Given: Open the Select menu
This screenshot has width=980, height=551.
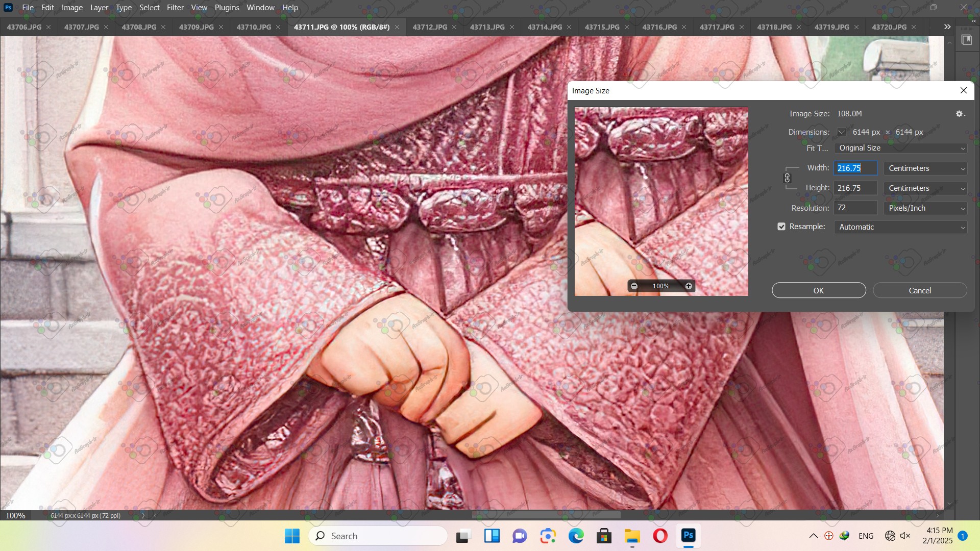Looking at the screenshot, I should 150,8.
